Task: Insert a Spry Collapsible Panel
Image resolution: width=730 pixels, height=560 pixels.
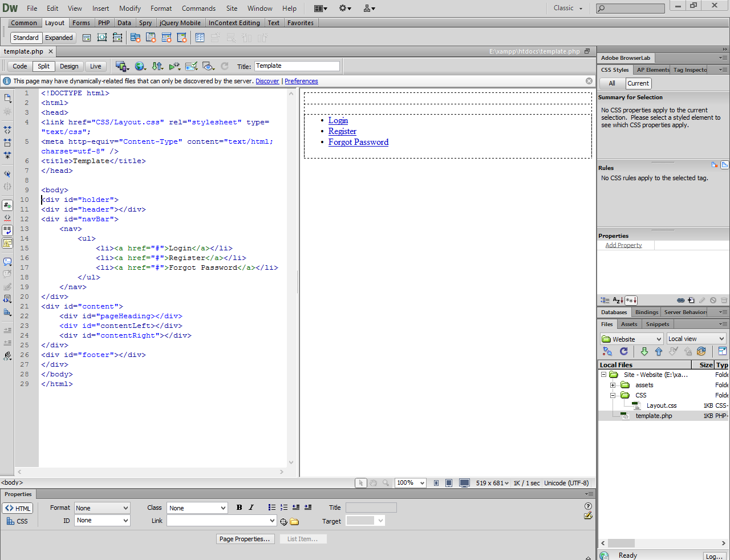Action: (x=182, y=38)
